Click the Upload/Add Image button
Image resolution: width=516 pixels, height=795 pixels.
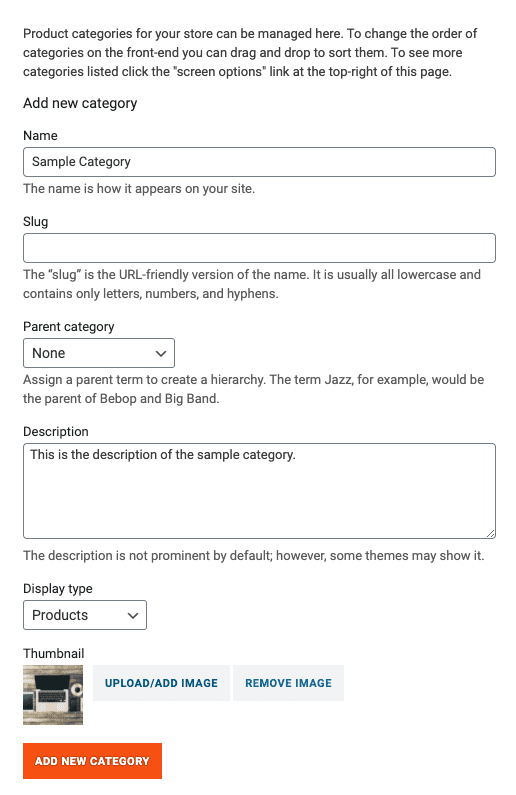point(161,683)
